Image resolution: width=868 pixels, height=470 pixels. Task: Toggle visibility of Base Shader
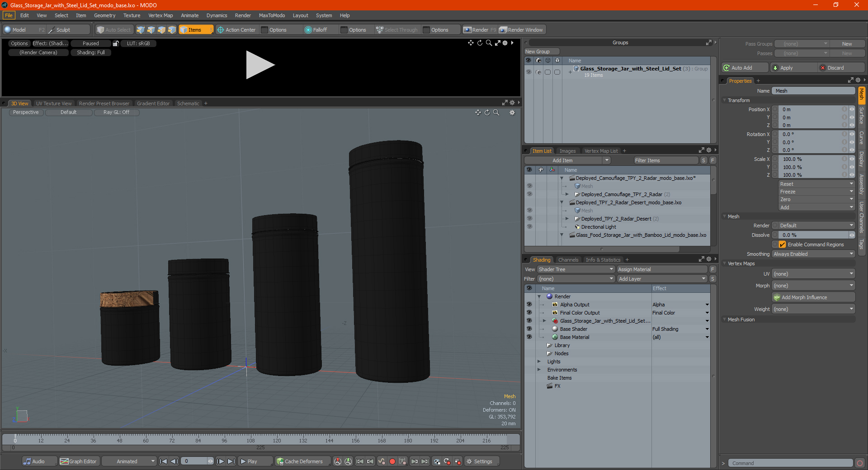(529, 329)
